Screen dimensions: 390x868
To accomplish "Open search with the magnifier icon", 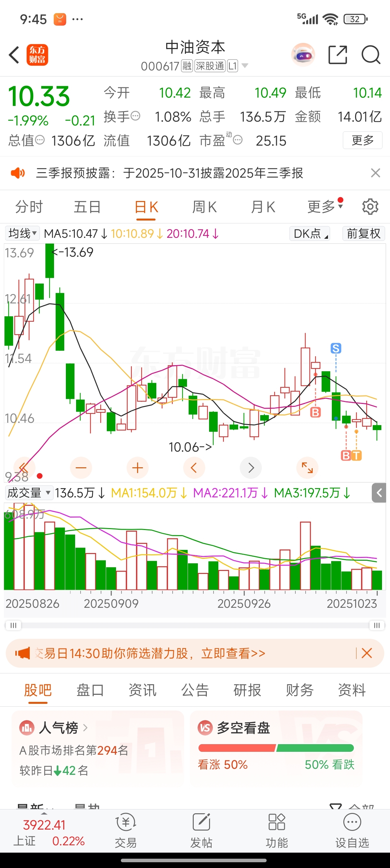I will tap(371, 55).
